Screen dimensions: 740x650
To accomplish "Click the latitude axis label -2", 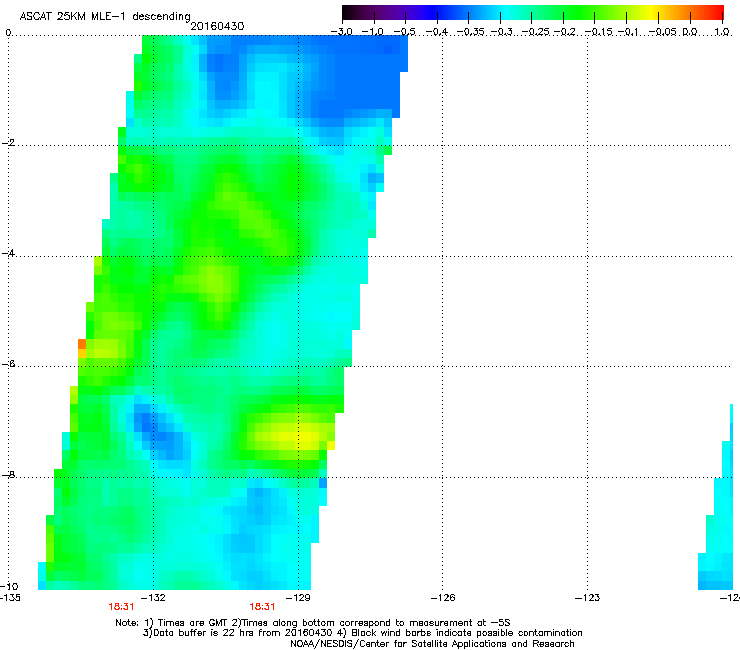I will click(8, 143).
